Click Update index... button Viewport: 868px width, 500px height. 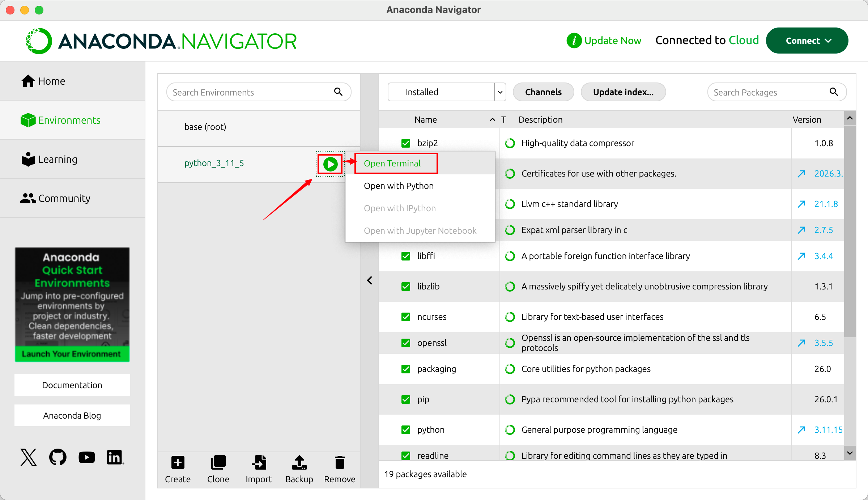[x=623, y=92]
